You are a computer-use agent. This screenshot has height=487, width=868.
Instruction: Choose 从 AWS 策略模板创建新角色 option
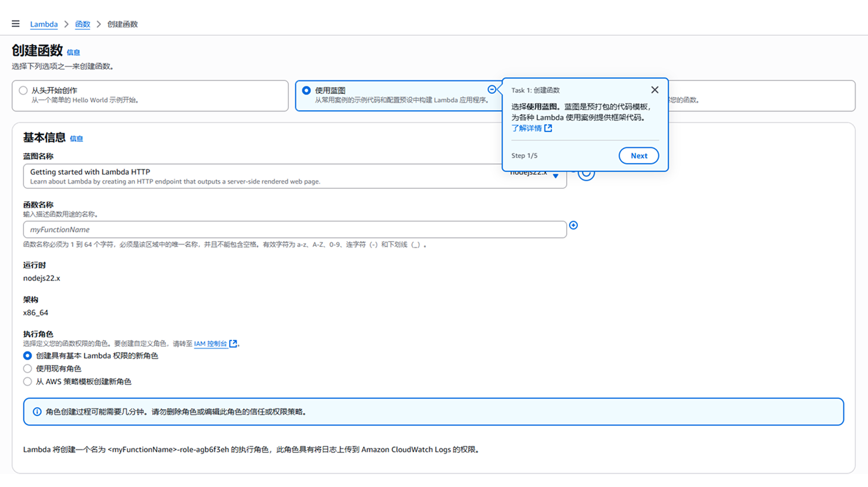[x=28, y=381]
